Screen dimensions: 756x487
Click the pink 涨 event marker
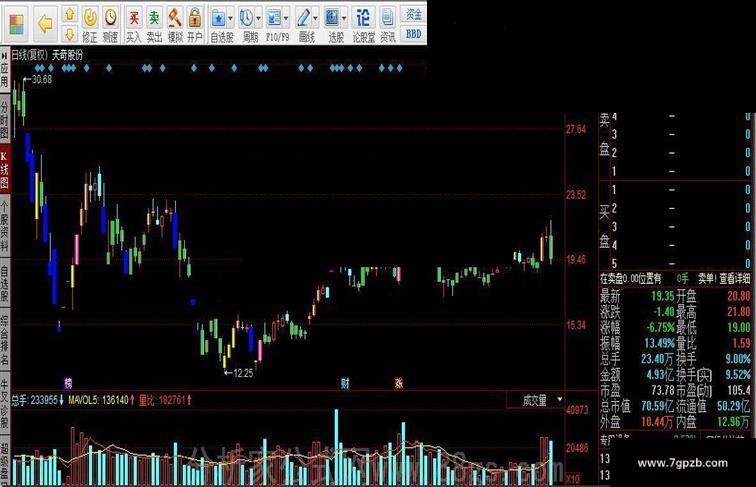[399, 384]
